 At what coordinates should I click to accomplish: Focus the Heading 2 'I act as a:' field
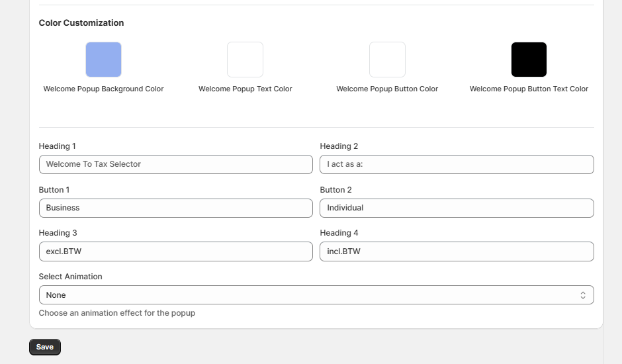pyautogui.click(x=457, y=164)
